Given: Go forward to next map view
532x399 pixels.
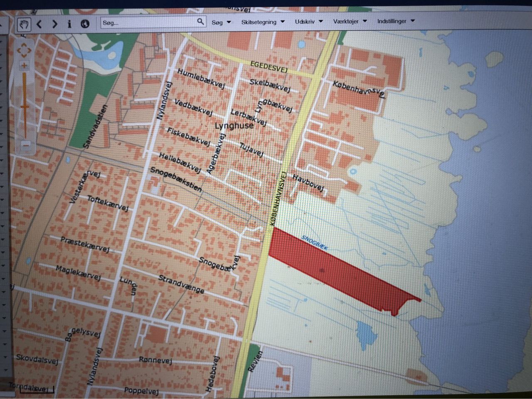Looking at the screenshot, I should pyautogui.click(x=54, y=24).
